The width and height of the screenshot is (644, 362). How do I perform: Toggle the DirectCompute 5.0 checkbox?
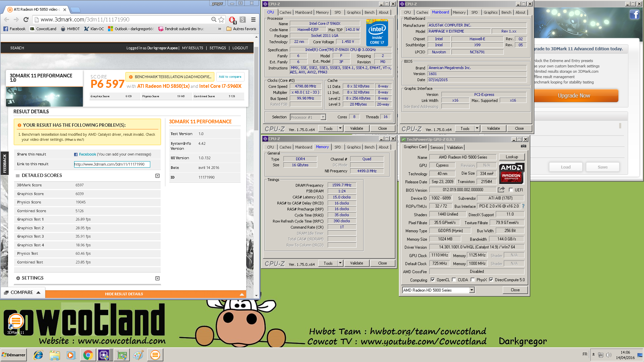tap(491, 280)
